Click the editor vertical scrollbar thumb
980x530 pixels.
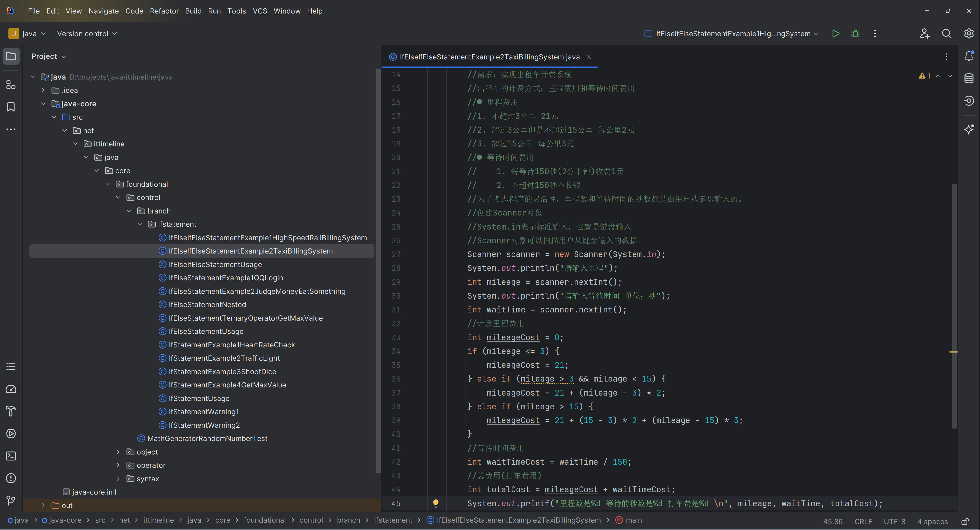[954, 306]
